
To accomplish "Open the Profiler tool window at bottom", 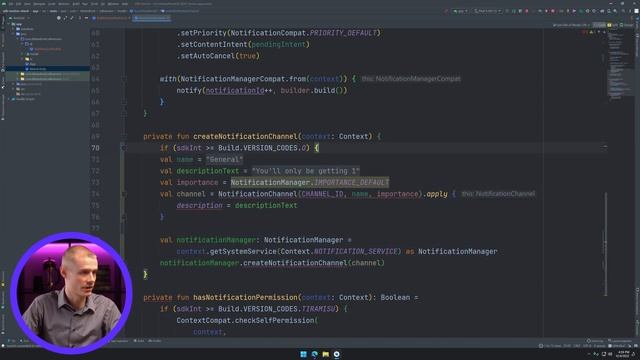I will tap(155, 340).
